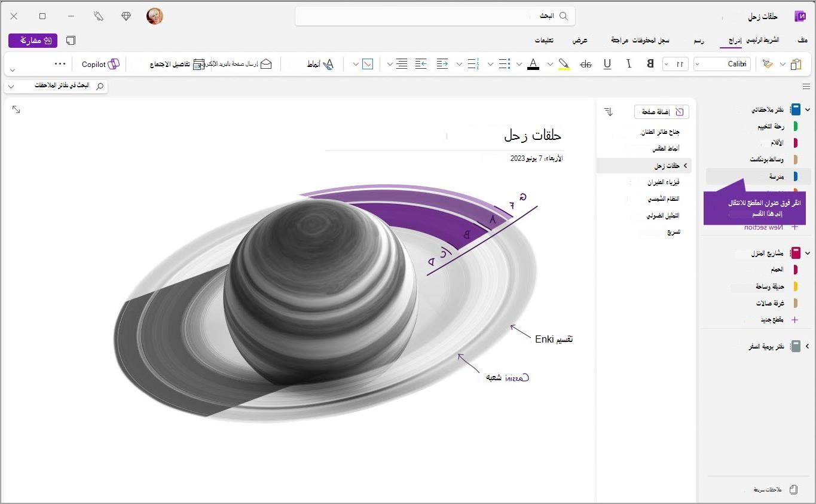Click the OneNote app logo
This screenshot has height=504, width=816.
click(x=800, y=16)
